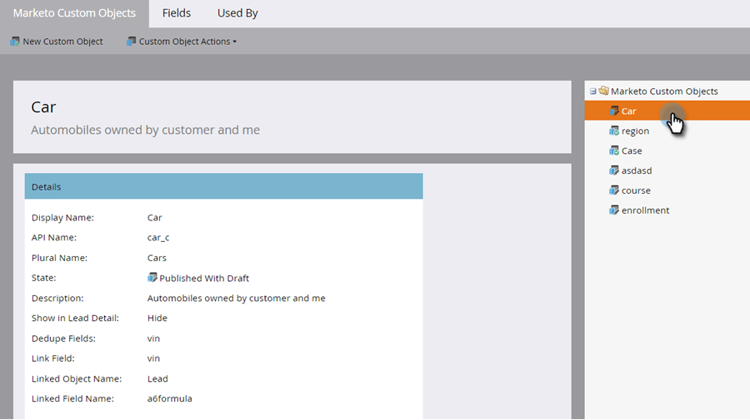
Task: Click the Published With Draft state icon
Action: (152, 277)
